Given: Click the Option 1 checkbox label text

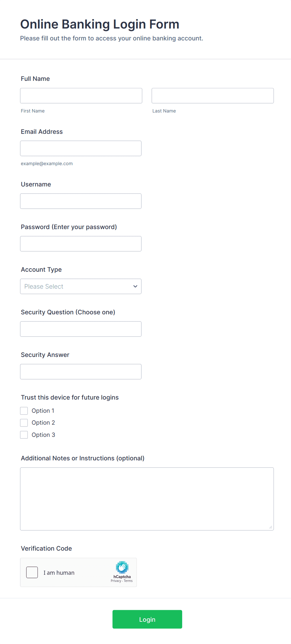Looking at the screenshot, I should (x=43, y=411).
